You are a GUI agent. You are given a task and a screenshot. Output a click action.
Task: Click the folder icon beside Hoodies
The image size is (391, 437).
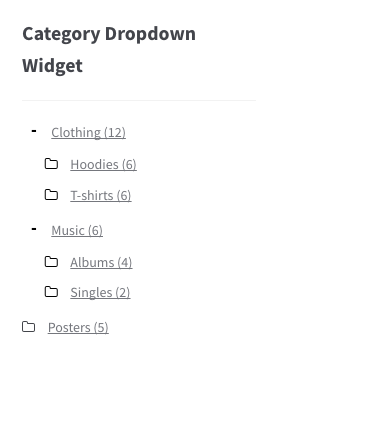click(x=51, y=164)
